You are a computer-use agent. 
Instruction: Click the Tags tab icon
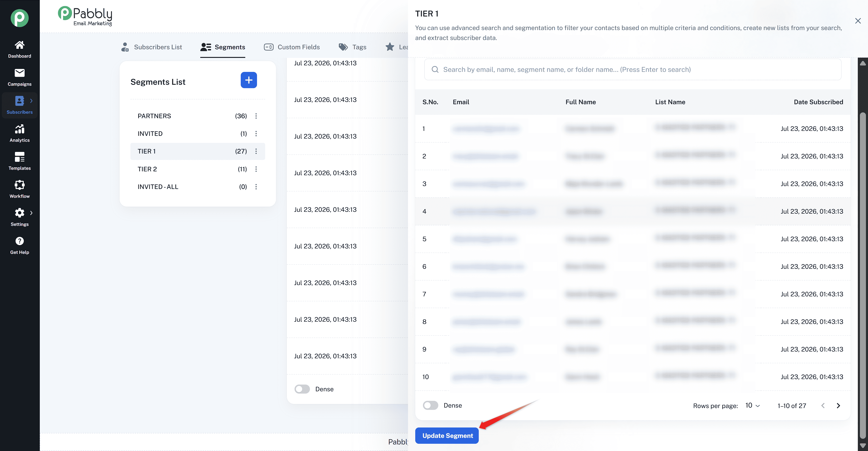(x=343, y=47)
